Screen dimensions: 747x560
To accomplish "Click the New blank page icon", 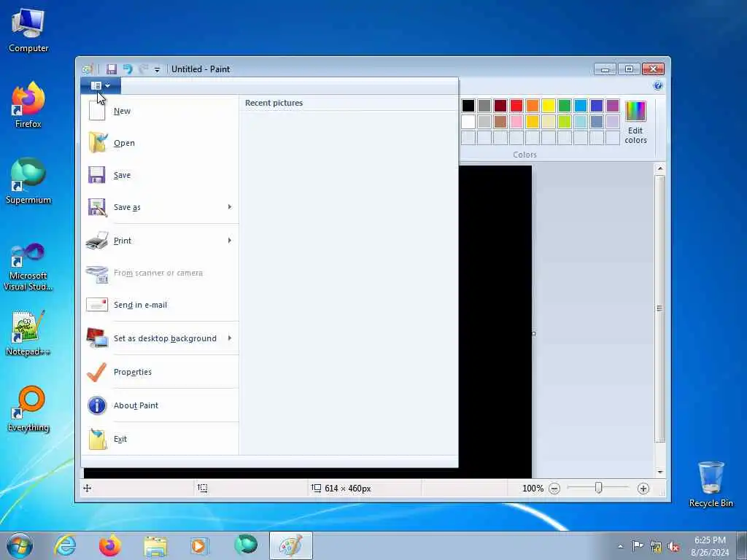I will pos(97,111).
